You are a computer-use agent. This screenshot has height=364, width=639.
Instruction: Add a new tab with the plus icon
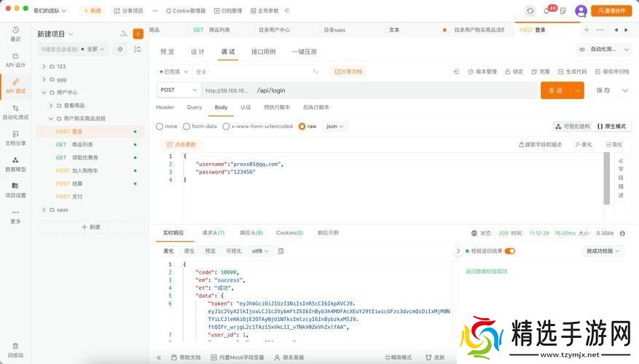[x=587, y=30]
